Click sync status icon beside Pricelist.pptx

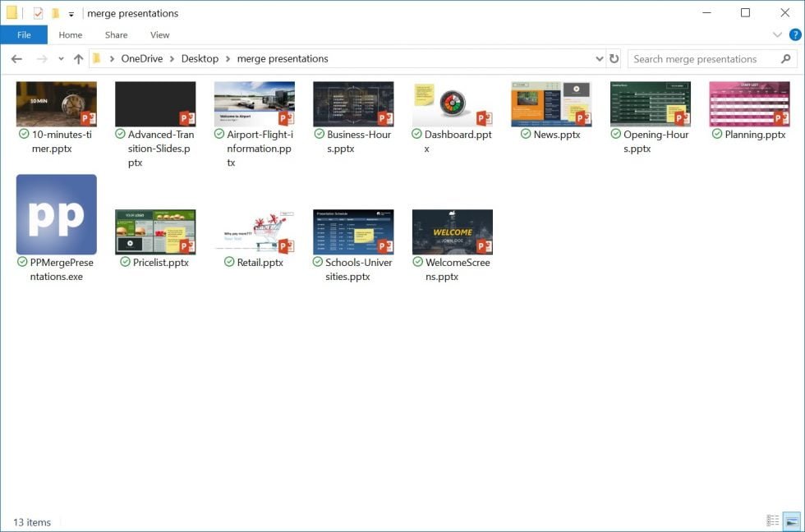[x=125, y=262]
